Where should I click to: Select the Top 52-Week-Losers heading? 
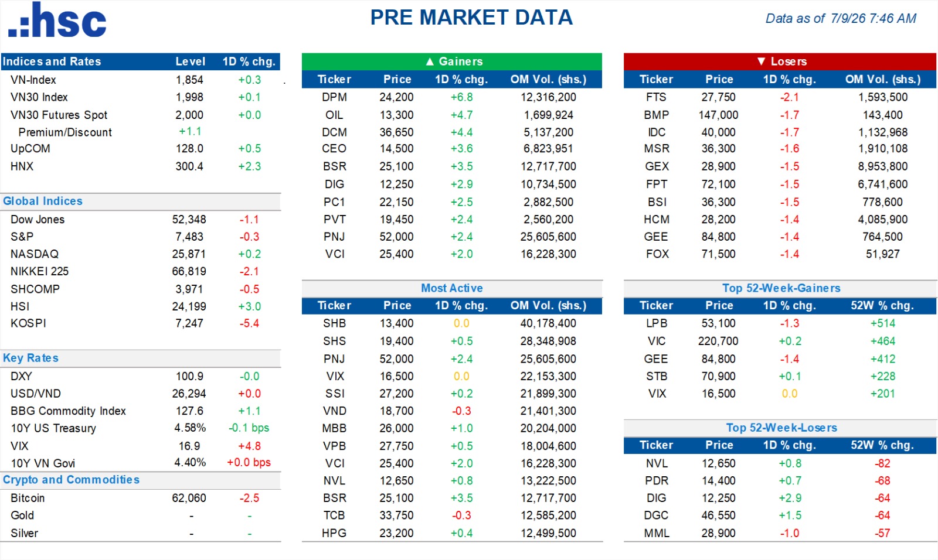click(x=781, y=428)
